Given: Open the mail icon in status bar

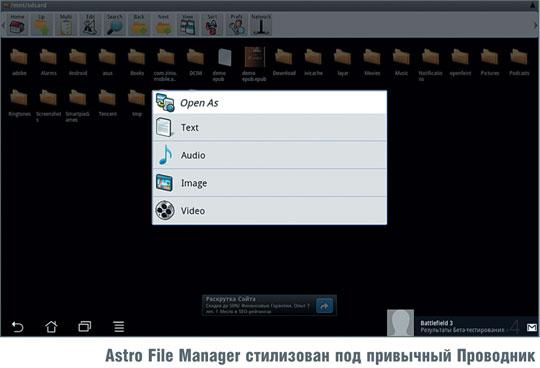Looking at the screenshot, I should (531, 327).
